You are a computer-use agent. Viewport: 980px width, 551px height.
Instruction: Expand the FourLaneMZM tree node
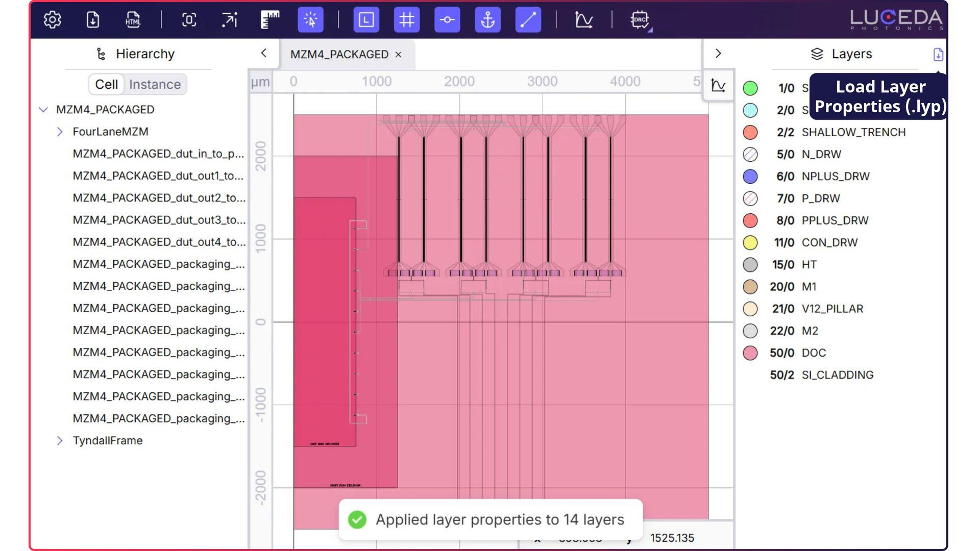point(60,132)
